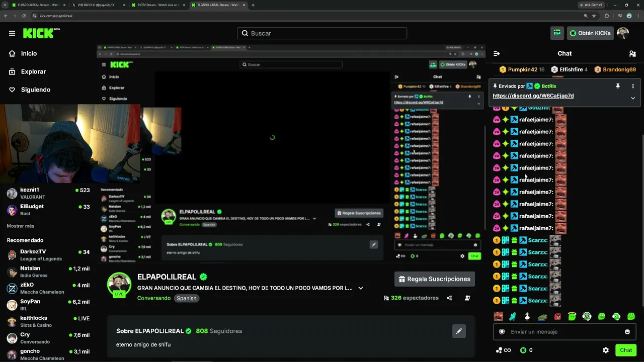
Task: Open the emoji picker in message box
Action: pyautogui.click(x=627, y=332)
